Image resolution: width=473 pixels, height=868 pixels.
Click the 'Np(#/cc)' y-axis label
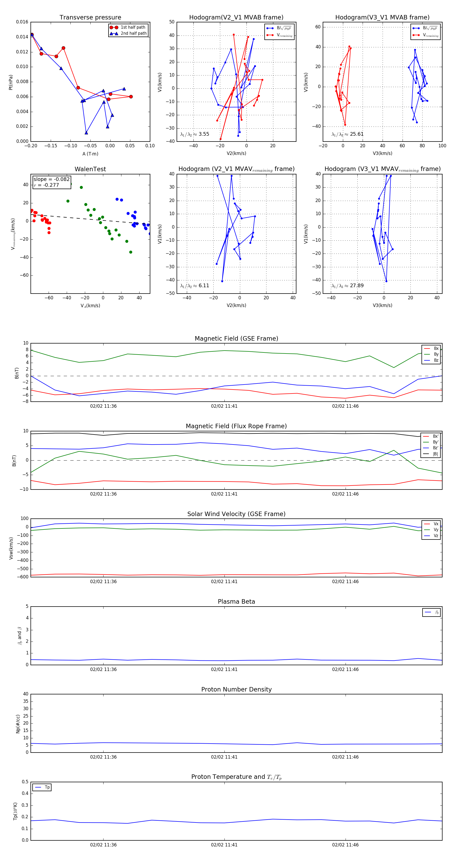point(18,723)
